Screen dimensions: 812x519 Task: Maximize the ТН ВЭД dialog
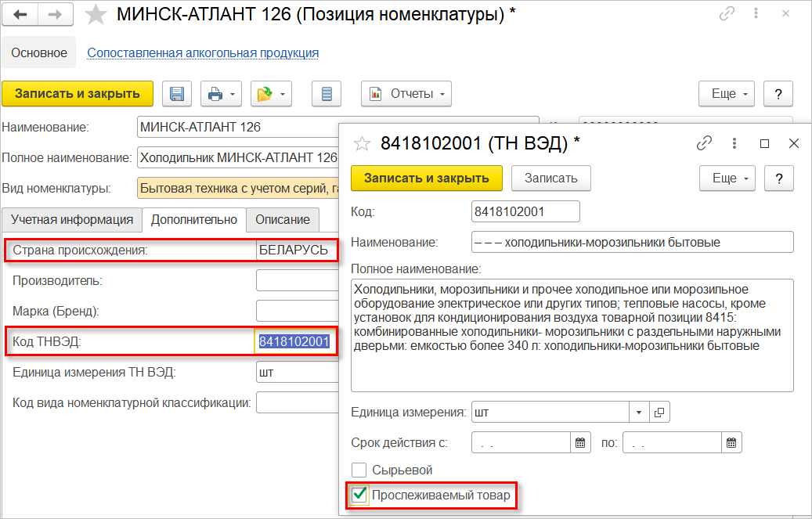(764, 143)
